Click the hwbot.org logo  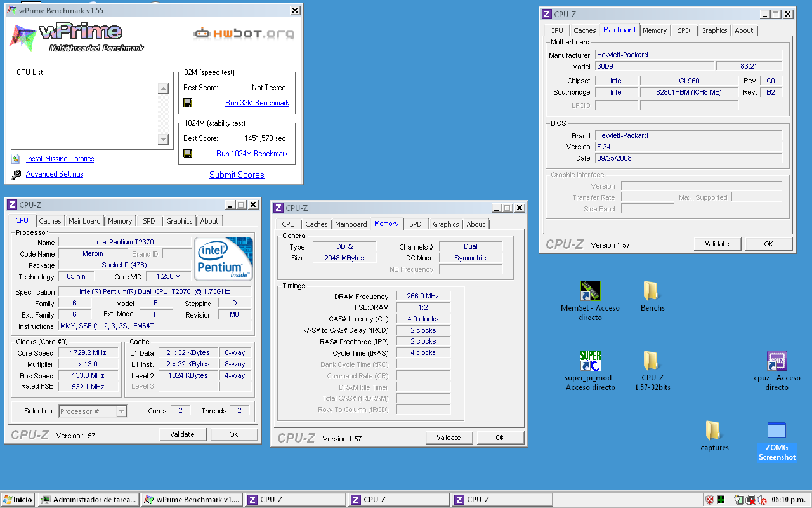point(244,33)
